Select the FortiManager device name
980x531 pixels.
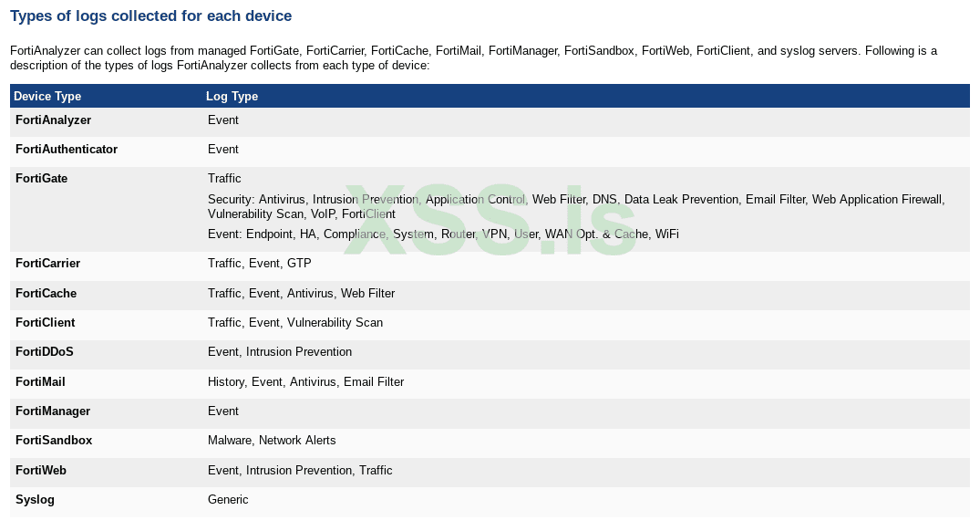point(53,411)
